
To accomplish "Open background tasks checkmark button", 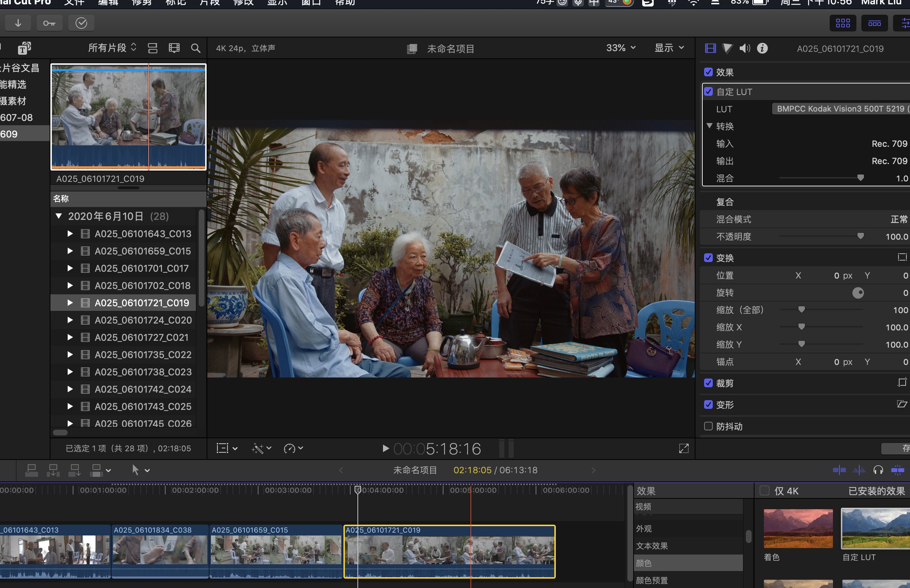I will pos(81,23).
